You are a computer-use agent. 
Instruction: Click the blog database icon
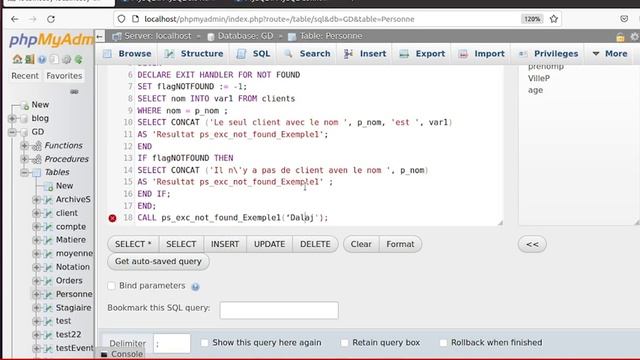click(x=24, y=118)
